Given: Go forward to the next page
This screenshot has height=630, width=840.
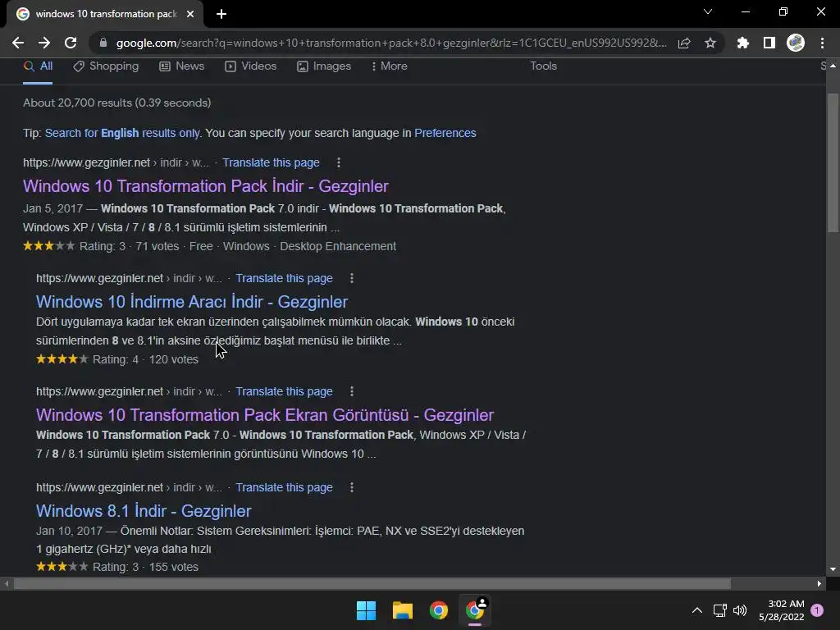Looking at the screenshot, I should pos(44,43).
